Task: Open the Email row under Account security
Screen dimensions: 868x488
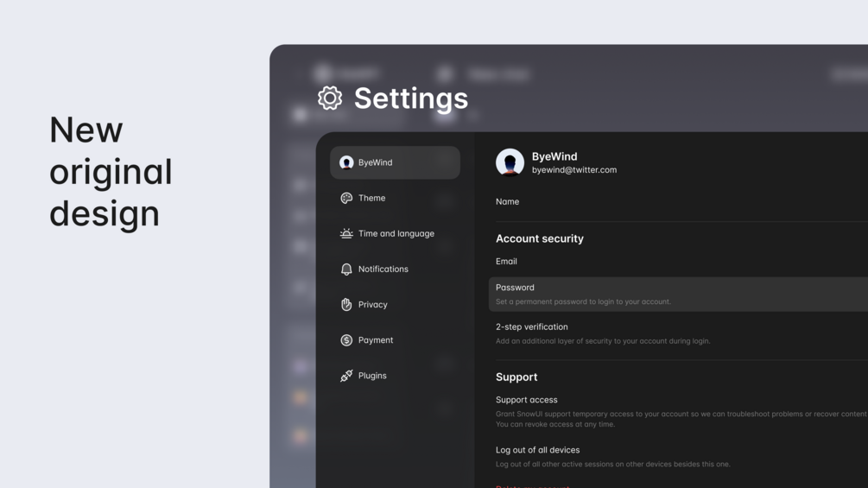Action: click(x=507, y=261)
